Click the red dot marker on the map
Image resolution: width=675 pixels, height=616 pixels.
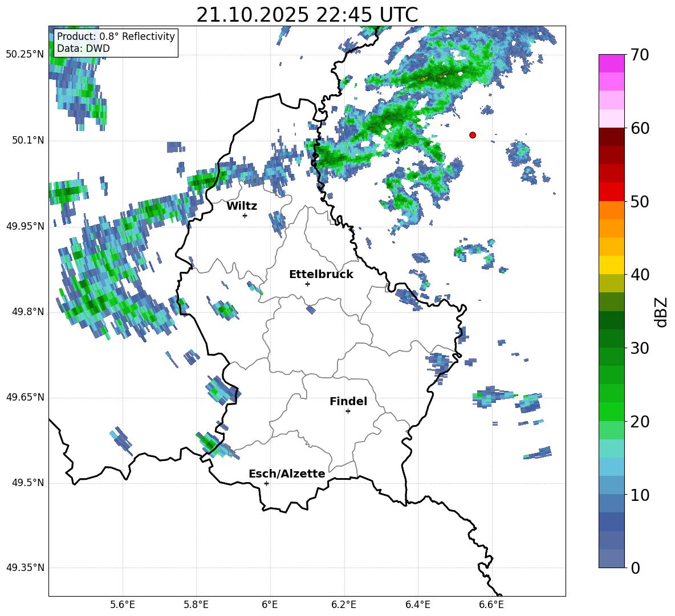[x=473, y=135]
